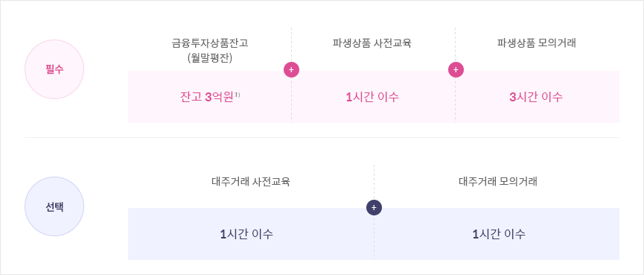Select the 파생상품 사전교육 heading
The width and height of the screenshot is (644, 275).
(372, 43)
